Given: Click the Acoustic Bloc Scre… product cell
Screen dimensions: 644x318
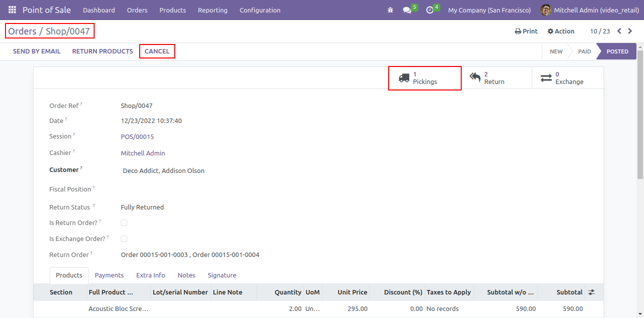Looking at the screenshot, I should pos(119,309).
